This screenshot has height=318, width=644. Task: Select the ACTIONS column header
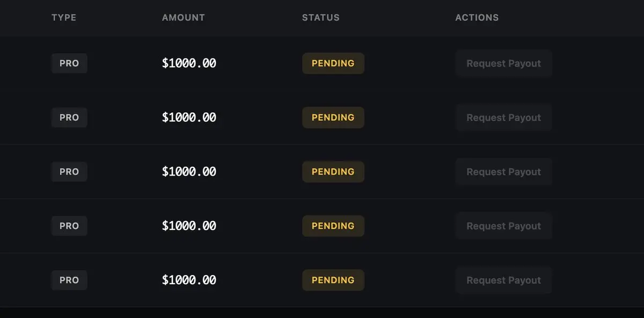point(477,18)
